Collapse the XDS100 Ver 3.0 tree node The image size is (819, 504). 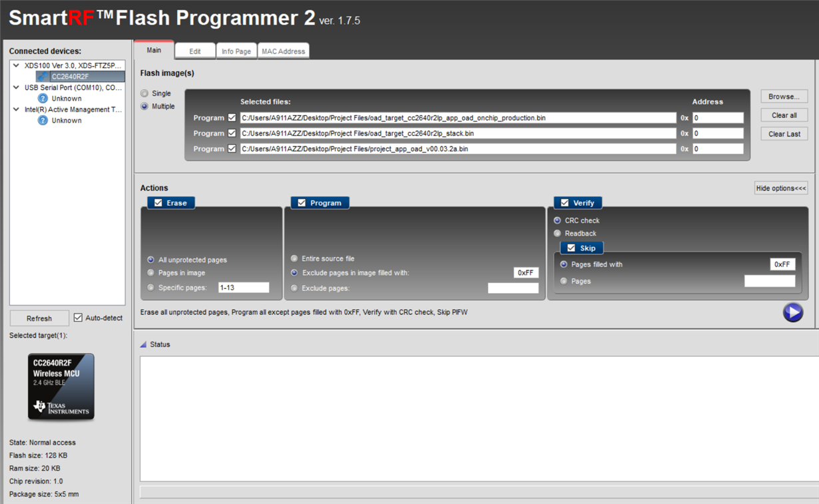pyautogui.click(x=17, y=66)
